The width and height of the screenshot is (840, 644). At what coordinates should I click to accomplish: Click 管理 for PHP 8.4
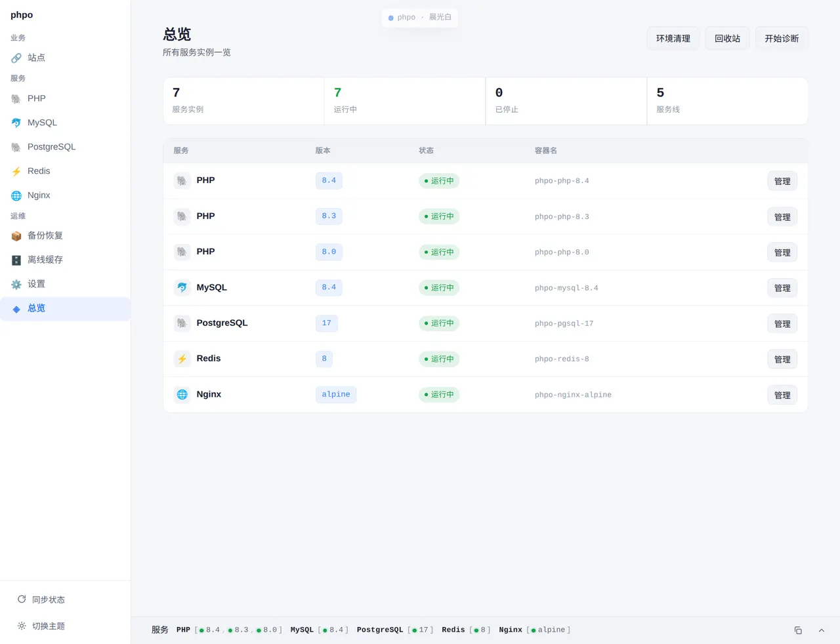(x=782, y=181)
